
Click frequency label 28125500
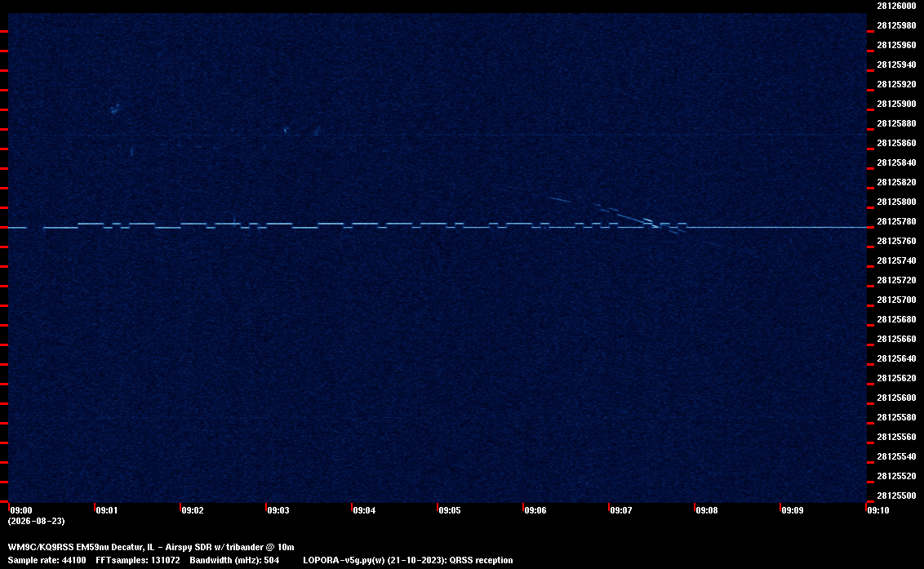[x=896, y=496]
